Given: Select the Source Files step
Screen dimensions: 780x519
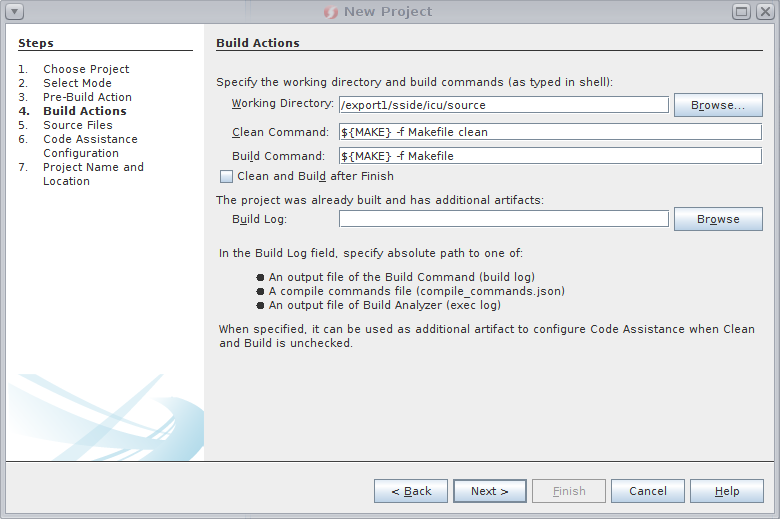Looking at the screenshot, I should [77, 125].
